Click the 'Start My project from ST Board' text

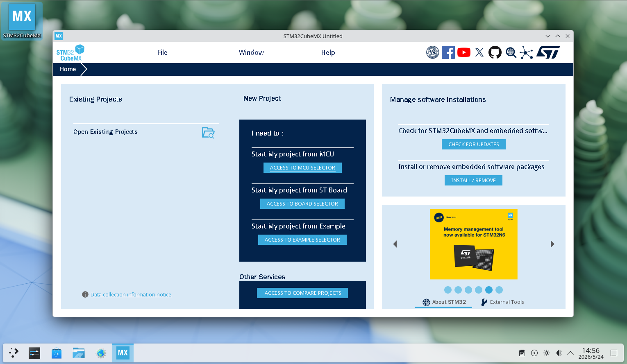point(299,190)
